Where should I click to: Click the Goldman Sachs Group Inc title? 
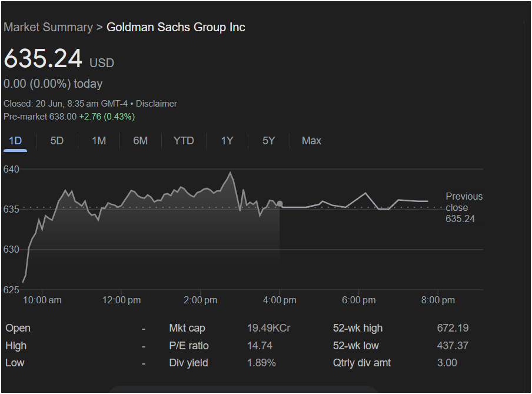pos(176,27)
